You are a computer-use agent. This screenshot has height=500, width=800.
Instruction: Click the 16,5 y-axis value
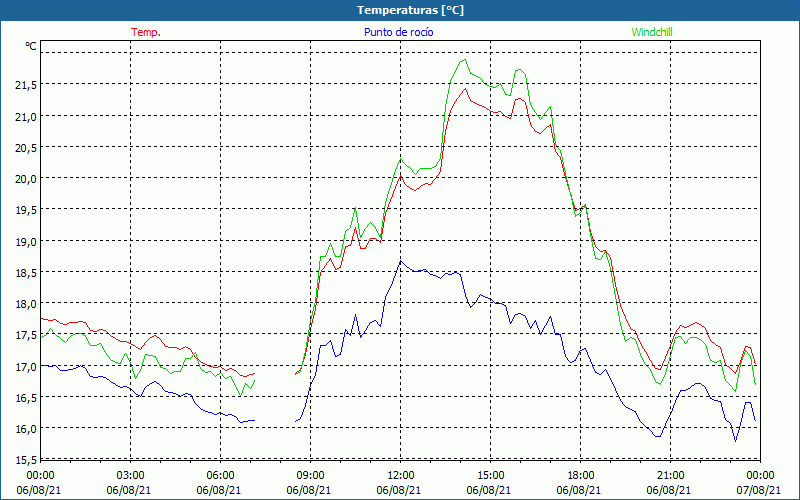click(x=26, y=398)
